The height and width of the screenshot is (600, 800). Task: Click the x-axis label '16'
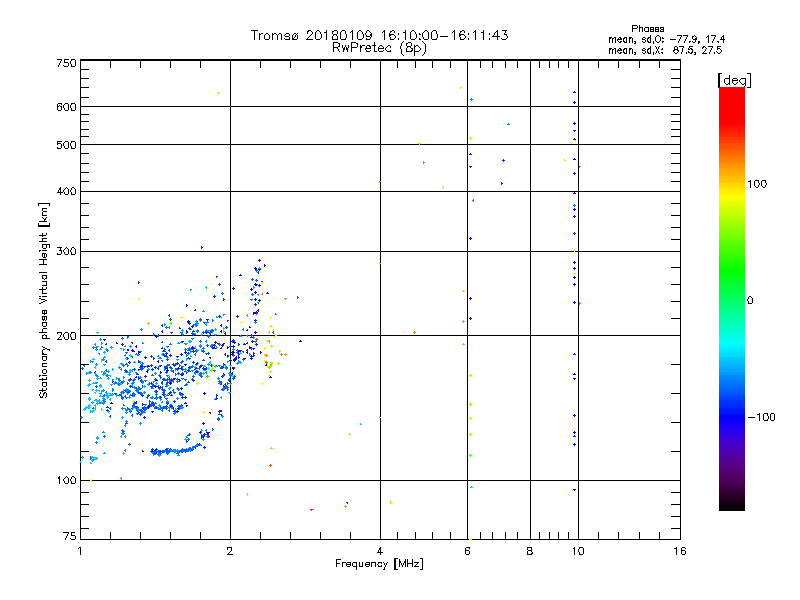click(x=680, y=551)
